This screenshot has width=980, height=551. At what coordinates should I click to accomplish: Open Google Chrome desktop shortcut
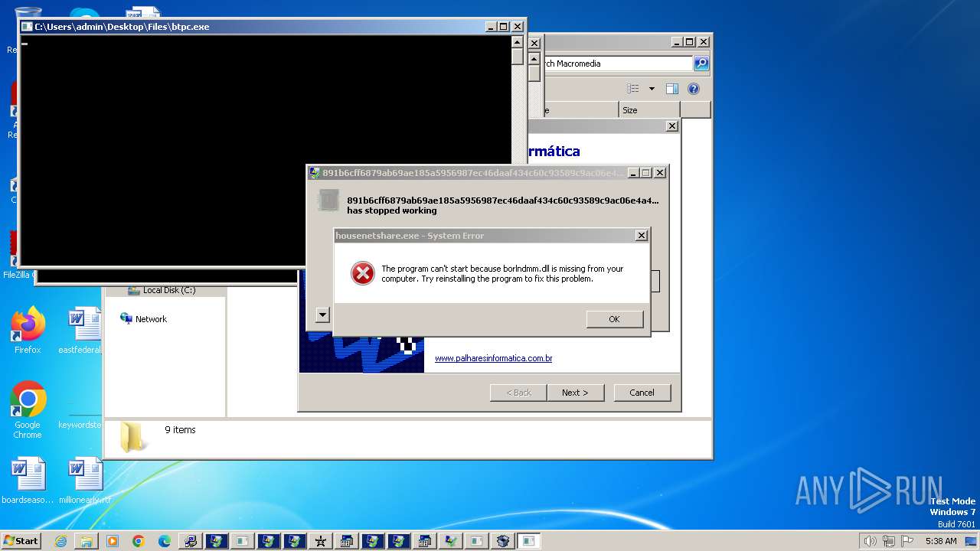coord(28,410)
